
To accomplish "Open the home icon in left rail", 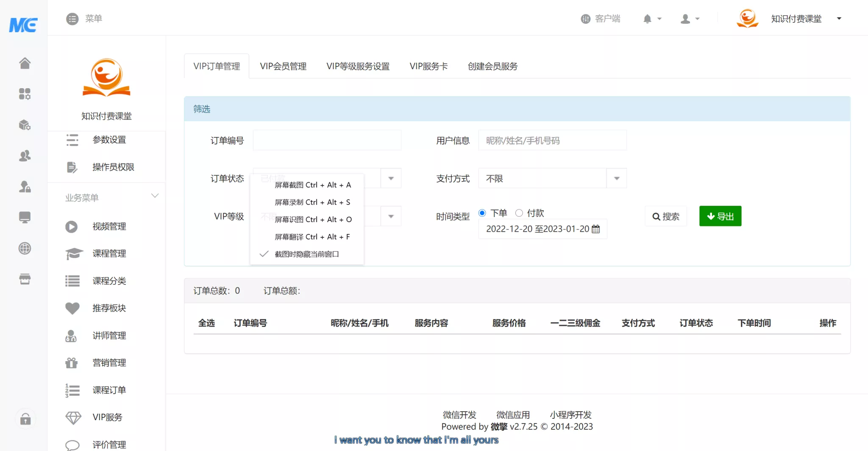I will 25,63.
